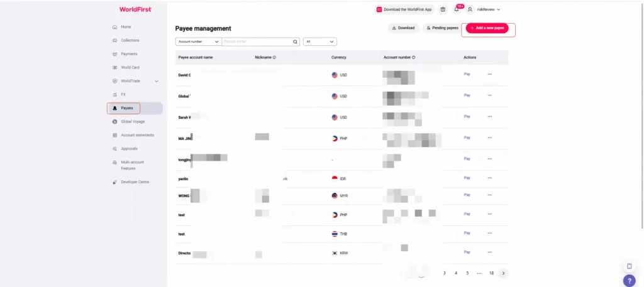Click the Account number info icon
This screenshot has width=644, height=287.
pos(414,57)
